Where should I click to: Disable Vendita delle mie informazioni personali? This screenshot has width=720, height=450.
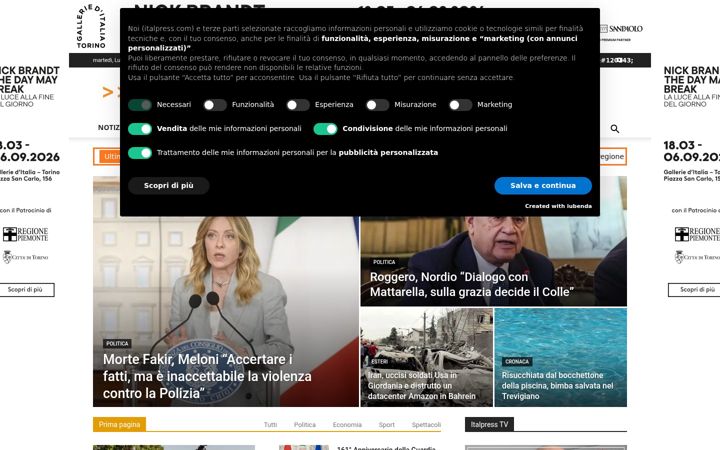pyautogui.click(x=140, y=129)
